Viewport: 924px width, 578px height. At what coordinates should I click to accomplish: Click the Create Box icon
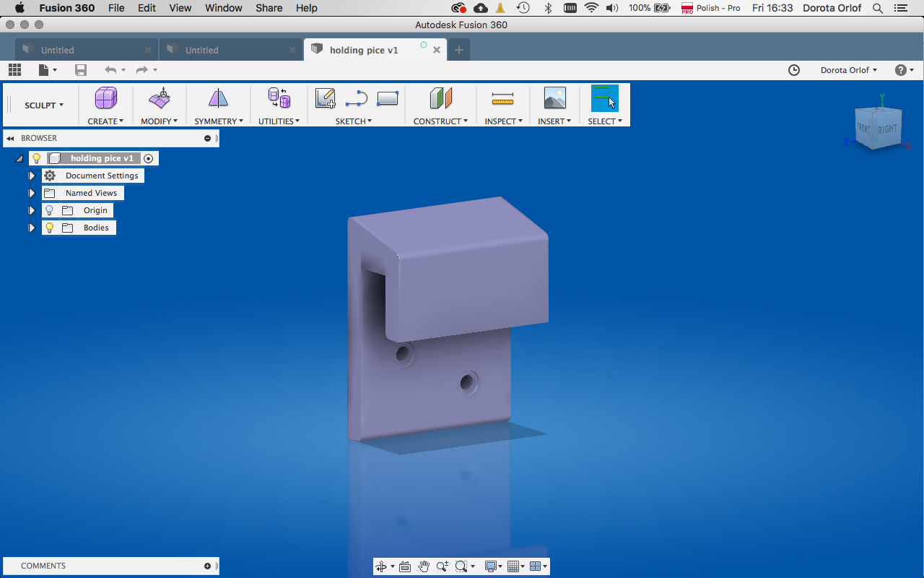click(x=105, y=98)
